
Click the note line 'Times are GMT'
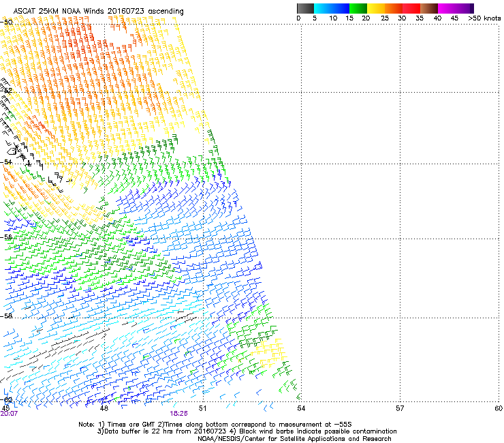point(130,425)
